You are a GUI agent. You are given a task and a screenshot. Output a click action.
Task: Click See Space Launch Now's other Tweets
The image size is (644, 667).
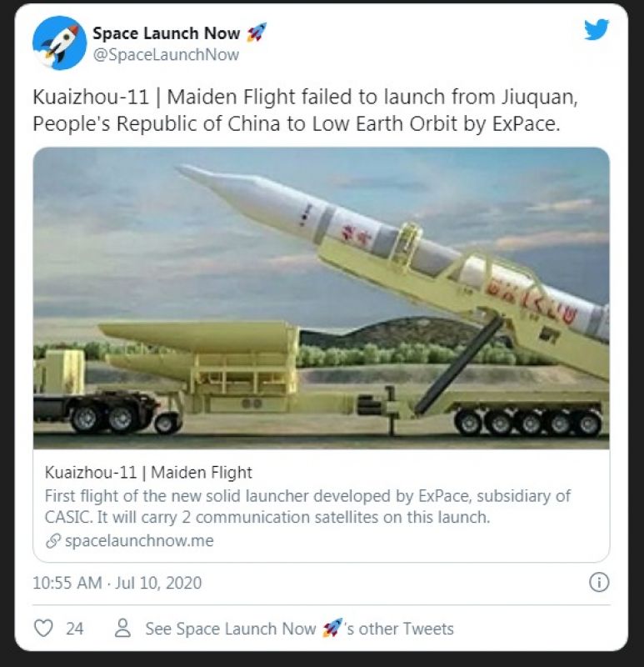coord(299,629)
